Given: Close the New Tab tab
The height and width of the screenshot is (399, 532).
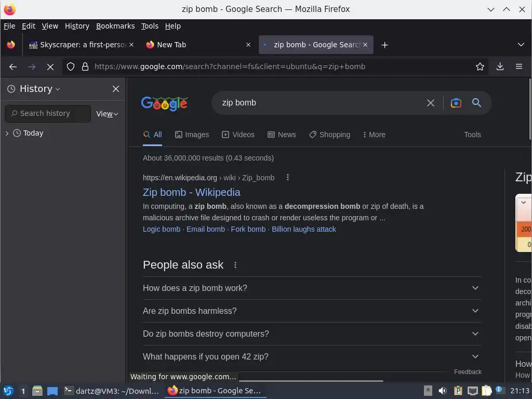Looking at the screenshot, I should [x=248, y=45].
